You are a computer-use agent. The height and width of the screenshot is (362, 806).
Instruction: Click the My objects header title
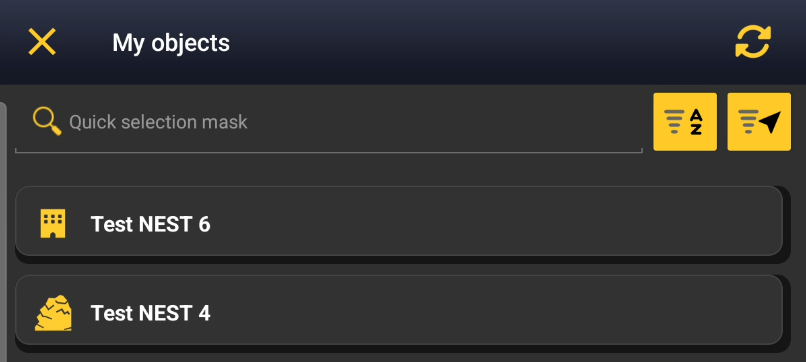[x=171, y=43]
